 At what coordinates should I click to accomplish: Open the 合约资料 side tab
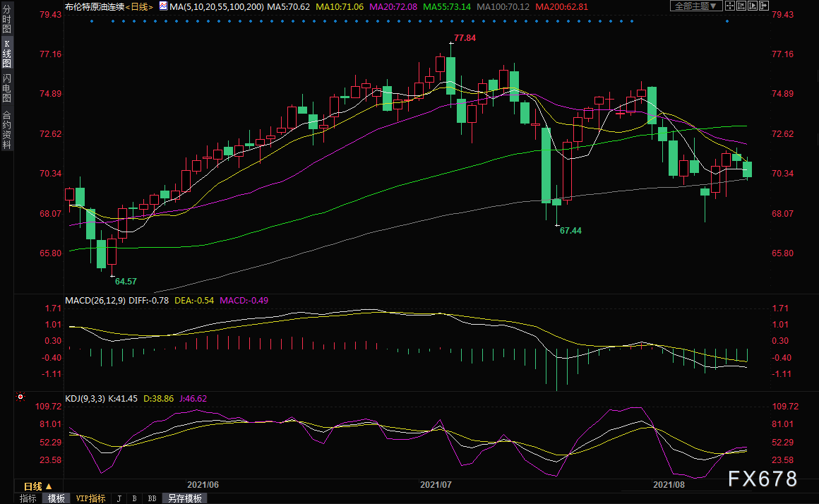click(x=7, y=130)
